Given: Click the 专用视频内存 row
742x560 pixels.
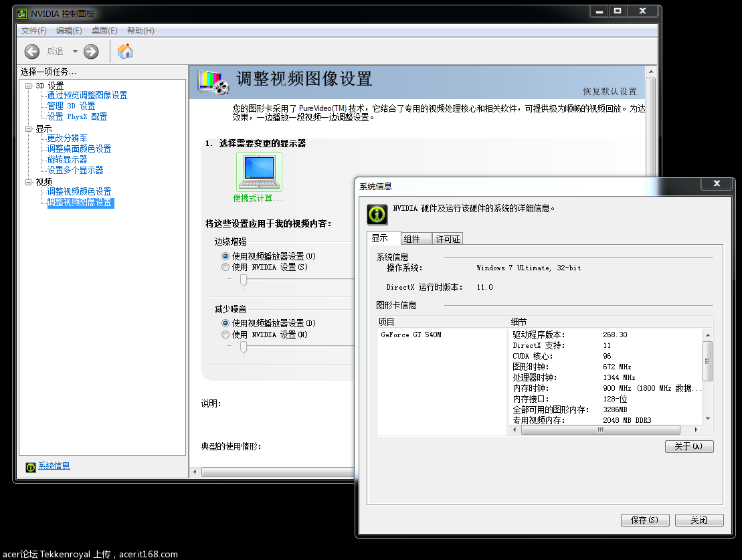Looking at the screenshot, I should [607, 420].
